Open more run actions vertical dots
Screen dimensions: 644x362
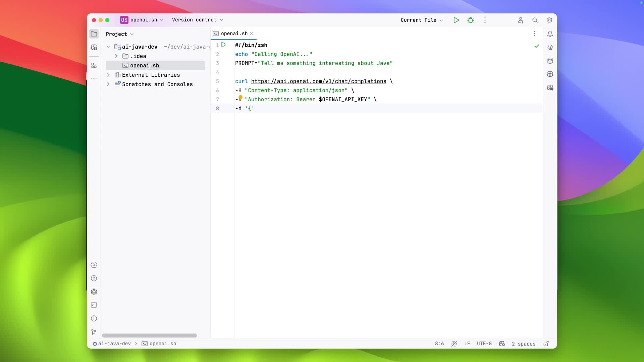(x=485, y=20)
